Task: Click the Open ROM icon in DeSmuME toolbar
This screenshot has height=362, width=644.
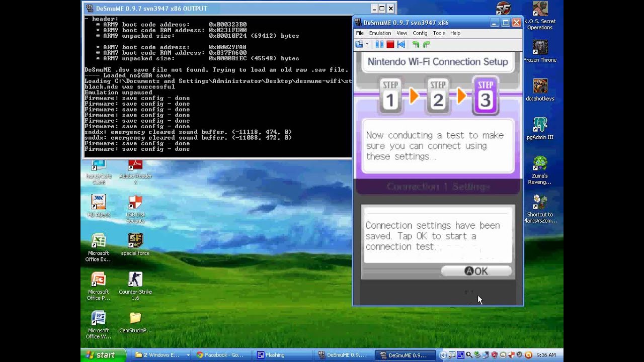Action: point(359,44)
